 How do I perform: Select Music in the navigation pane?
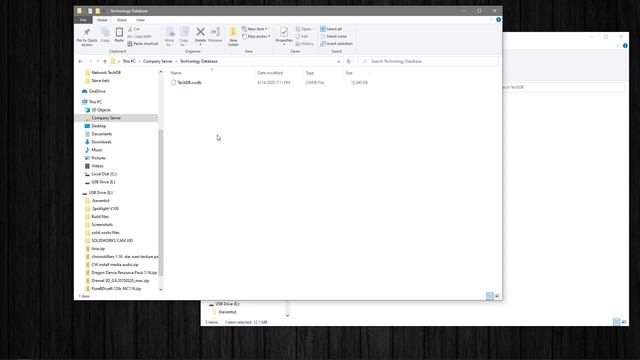tap(93, 150)
